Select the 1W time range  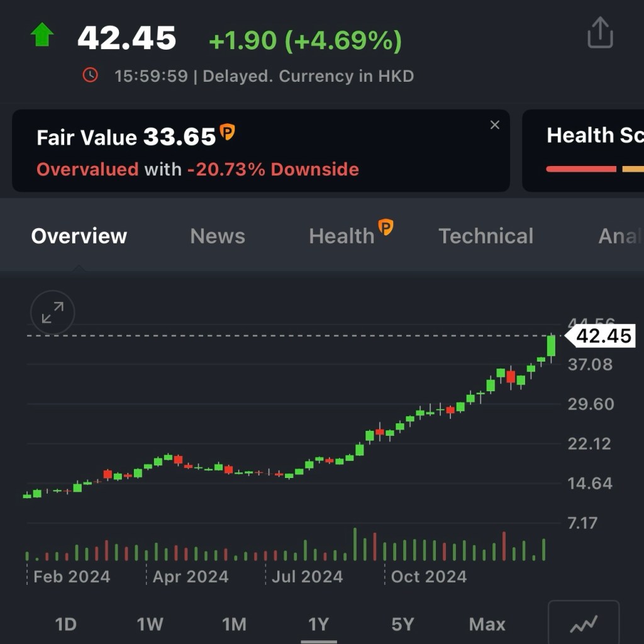coord(150,624)
